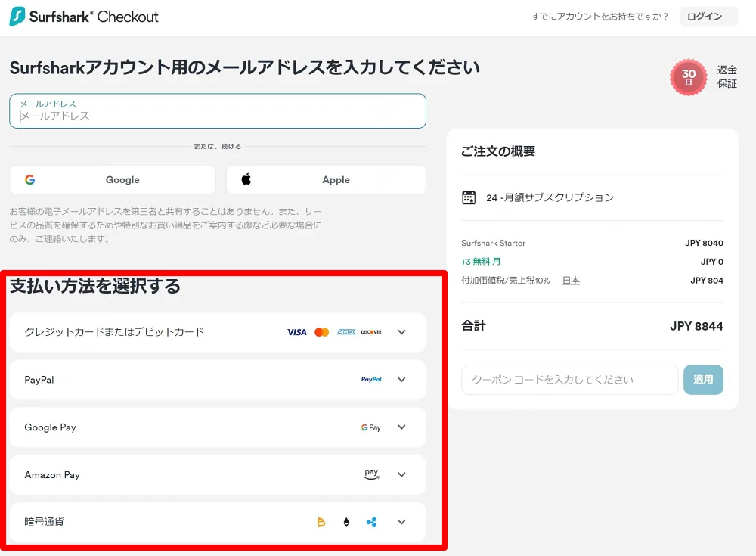Click the JPY 0 amount
The height and width of the screenshot is (556, 756).
[711, 262]
